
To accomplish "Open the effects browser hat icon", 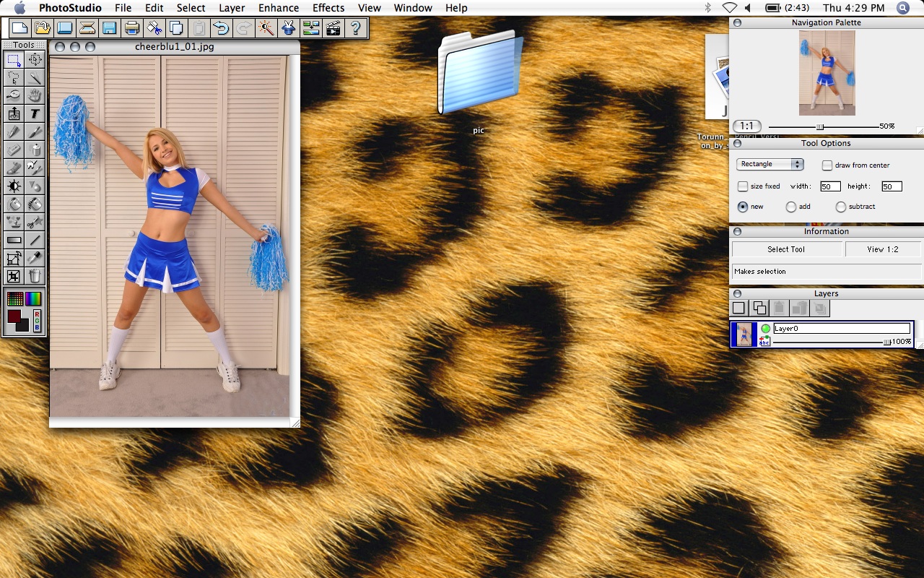I will point(288,28).
